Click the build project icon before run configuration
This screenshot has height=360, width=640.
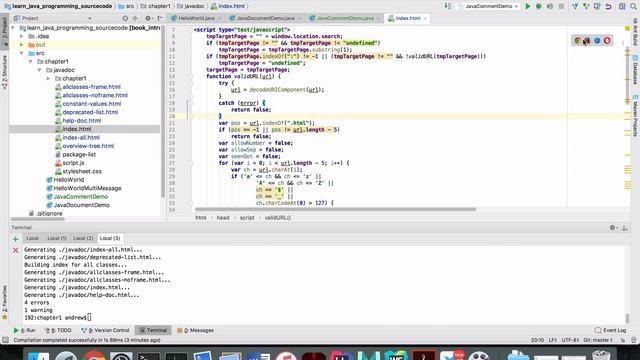click(448, 6)
